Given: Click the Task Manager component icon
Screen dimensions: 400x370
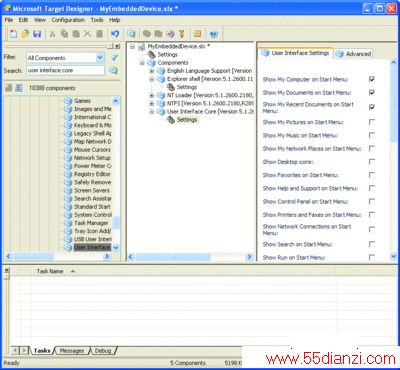Looking at the screenshot, I should click(68, 223).
